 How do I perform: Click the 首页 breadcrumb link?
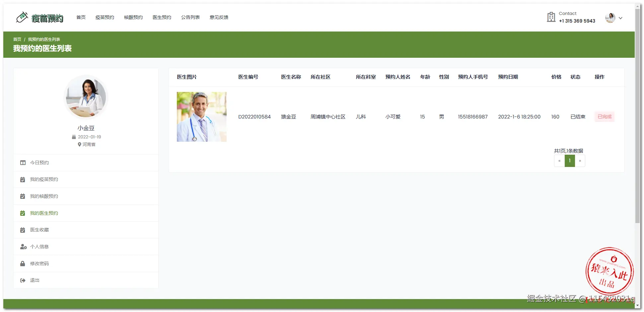17,39
